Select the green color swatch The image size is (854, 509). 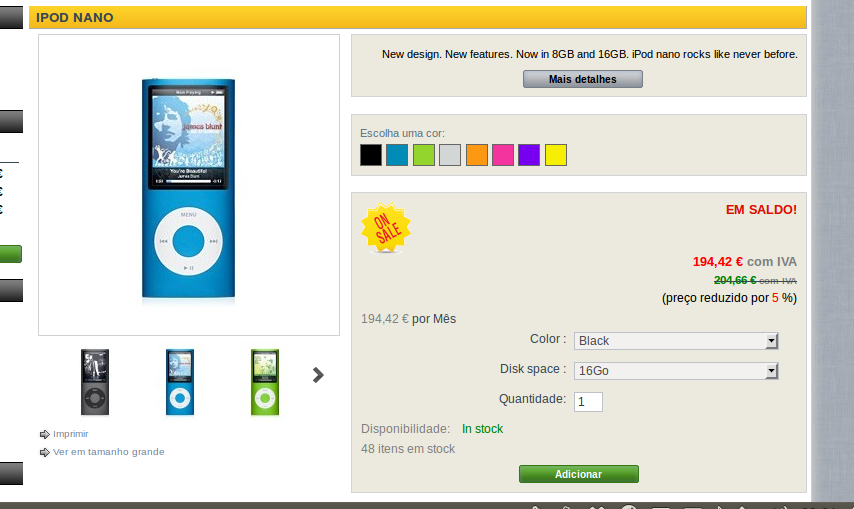[x=424, y=155]
